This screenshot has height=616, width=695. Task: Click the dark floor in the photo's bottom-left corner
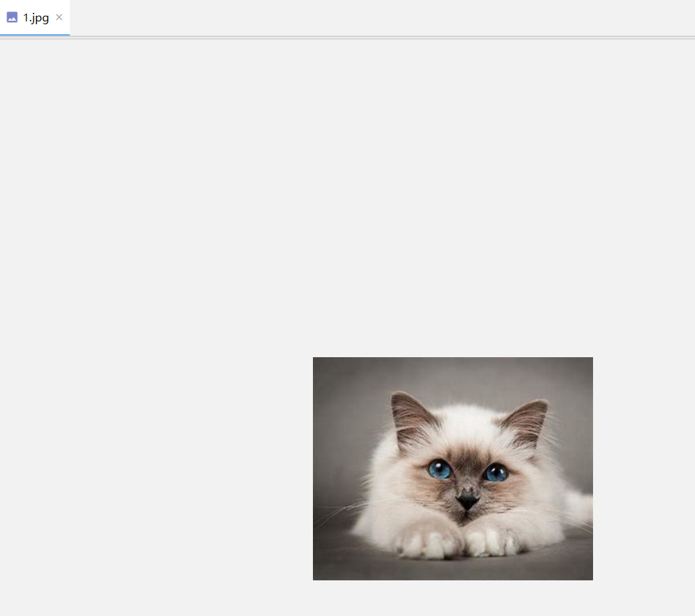click(x=335, y=563)
